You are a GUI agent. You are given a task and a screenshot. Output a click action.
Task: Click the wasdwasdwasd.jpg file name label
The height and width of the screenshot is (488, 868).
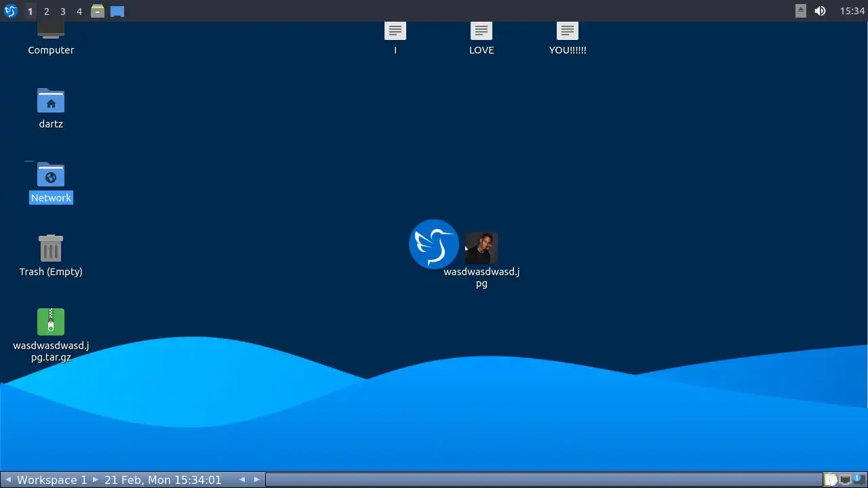point(481,277)
